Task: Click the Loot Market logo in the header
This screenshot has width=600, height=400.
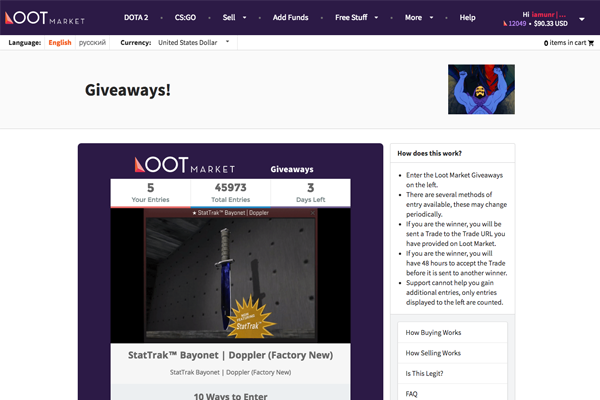Action: coord(45,18)
